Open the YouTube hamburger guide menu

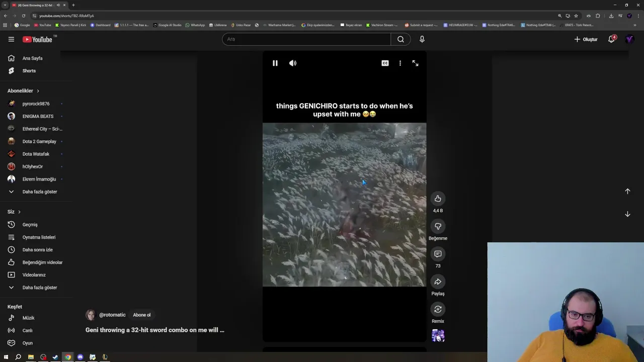11,39
